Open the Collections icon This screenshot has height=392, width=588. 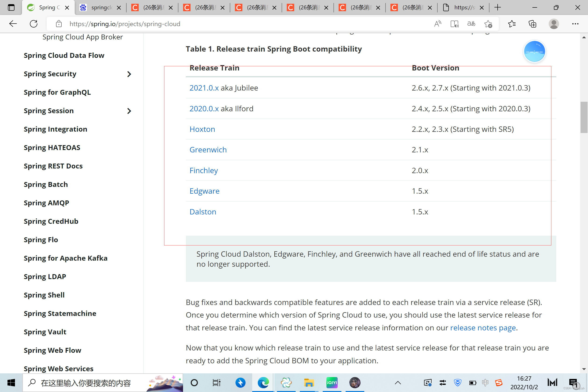[532, 24]
